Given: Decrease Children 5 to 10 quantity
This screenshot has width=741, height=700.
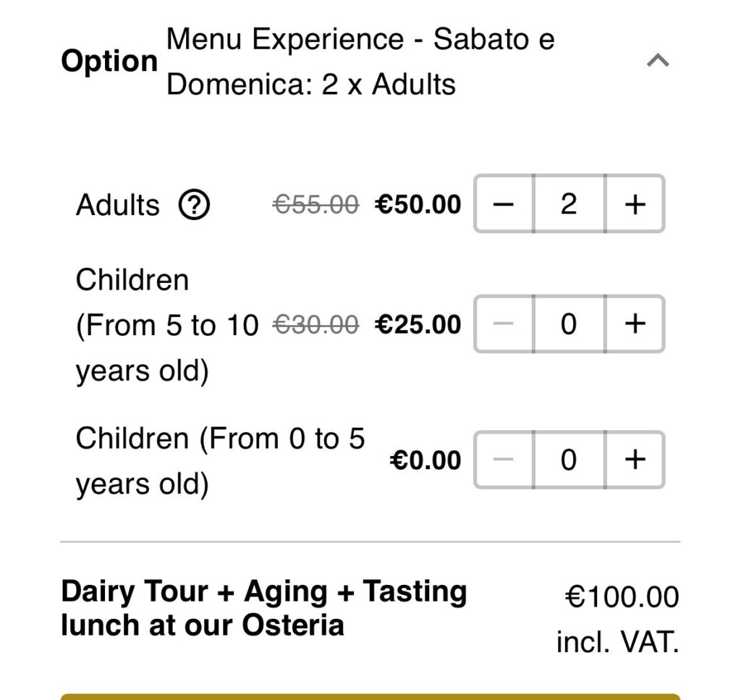Looking at the screenshot, I should click(x=504, y=324).
